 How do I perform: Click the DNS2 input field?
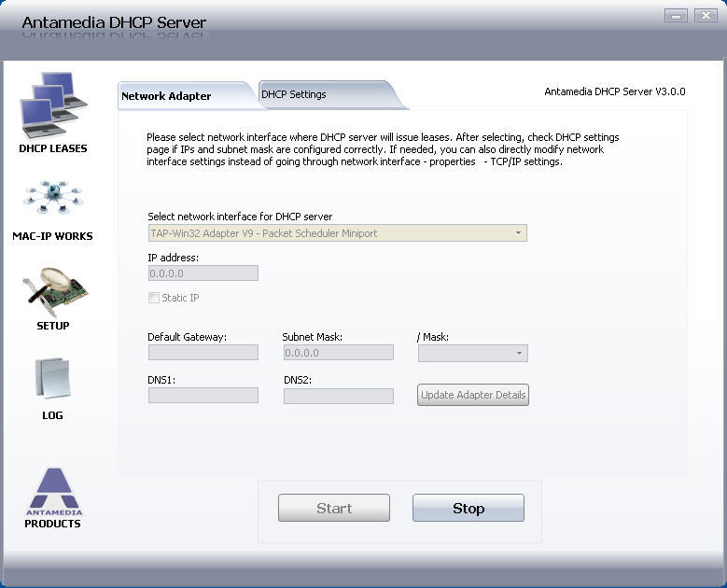(x=339, y=396)
